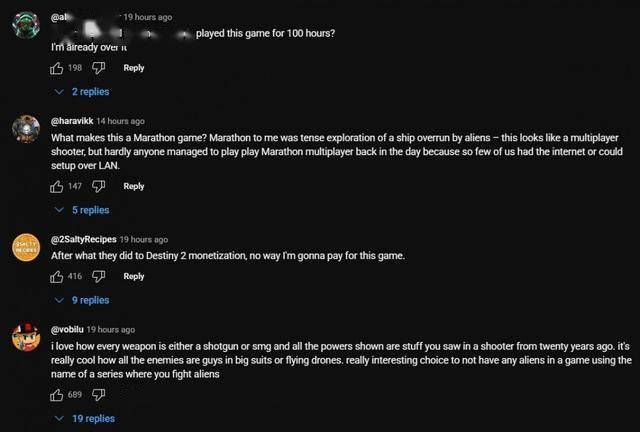This screenshot has height=432, width=640.
Task: Like @haravikk's Marathon comment
Action: [x=56, y=187]
